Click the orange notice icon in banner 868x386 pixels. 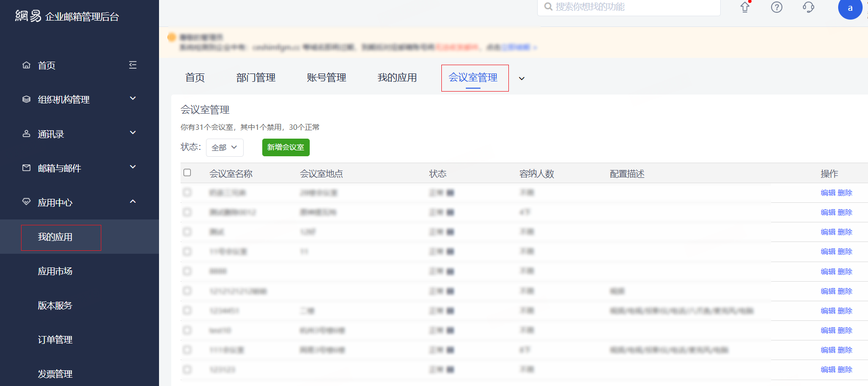click(x=172, y=37)
